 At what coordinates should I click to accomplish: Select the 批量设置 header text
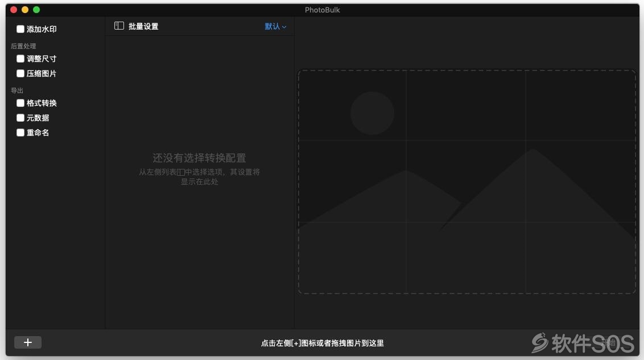[143, 26]
